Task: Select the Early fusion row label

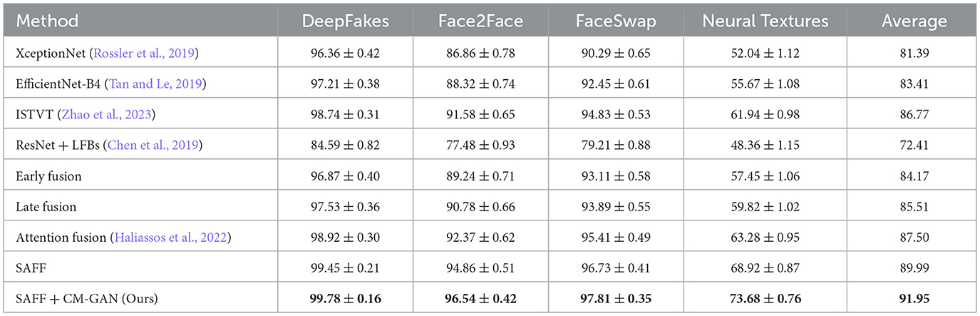Action: tap(46, 176)
